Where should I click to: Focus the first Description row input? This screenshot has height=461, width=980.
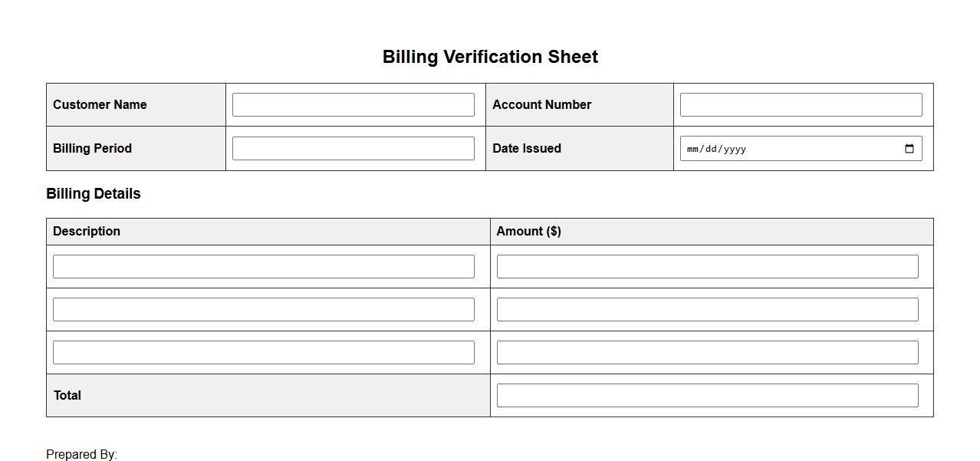click(263, 267)
